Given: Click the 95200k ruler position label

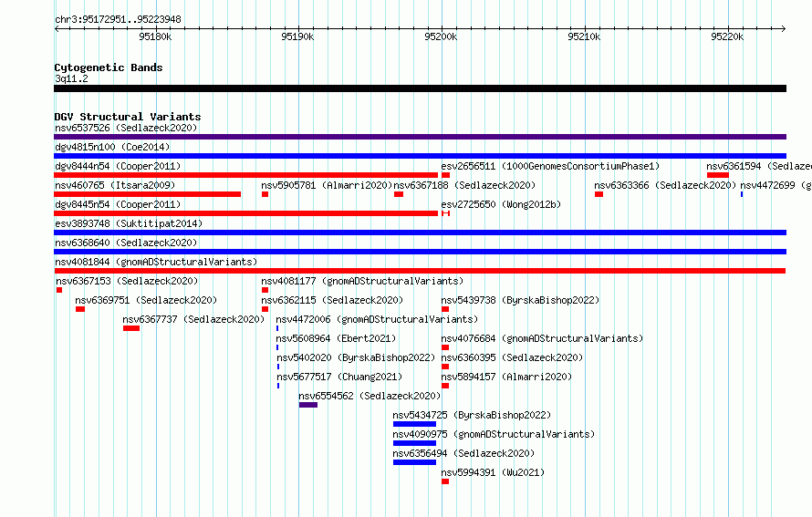Looking at the screenshot, I should (x=441, y=36).
